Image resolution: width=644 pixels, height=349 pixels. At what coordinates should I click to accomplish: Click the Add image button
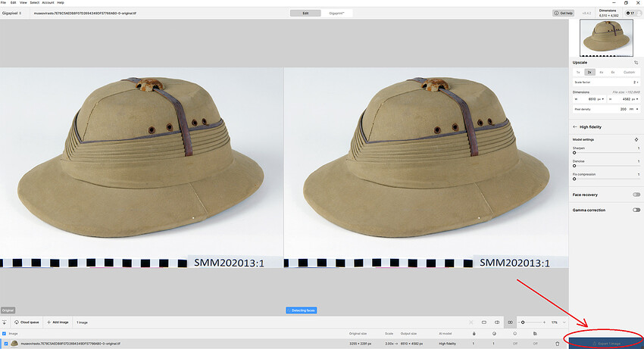coord(59,322)
